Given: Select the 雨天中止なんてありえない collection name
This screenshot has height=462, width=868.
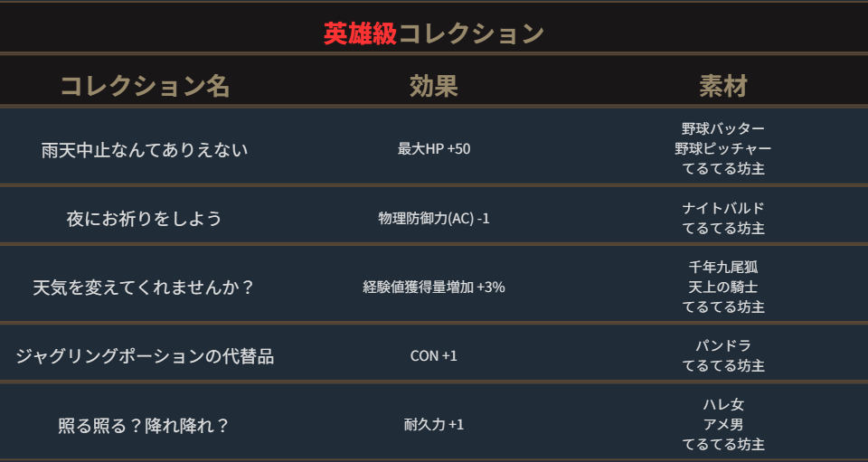Looking at the screenshot, I should (145, 148).
